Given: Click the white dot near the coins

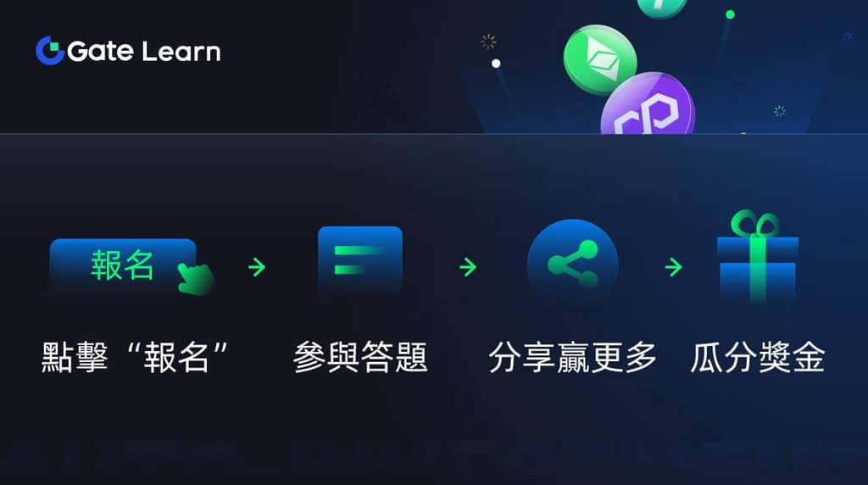Looking at the screenshot, I should coord(496,63).
